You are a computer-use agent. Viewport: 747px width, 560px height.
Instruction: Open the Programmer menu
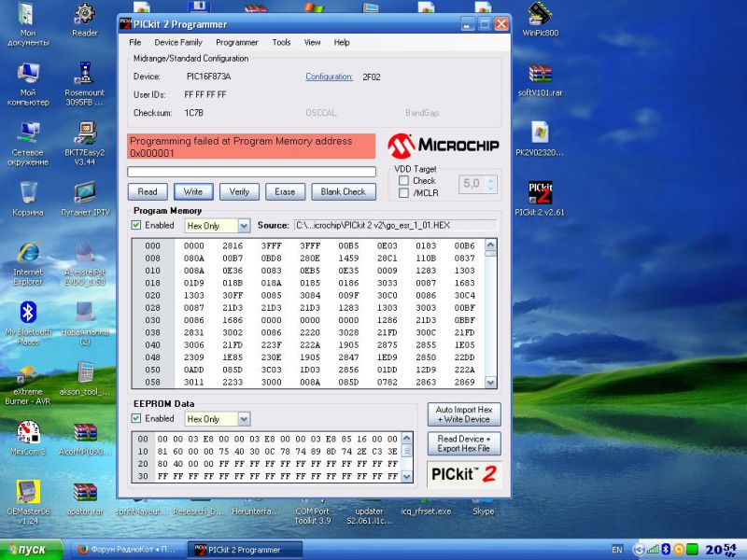[x=237, y=42]
